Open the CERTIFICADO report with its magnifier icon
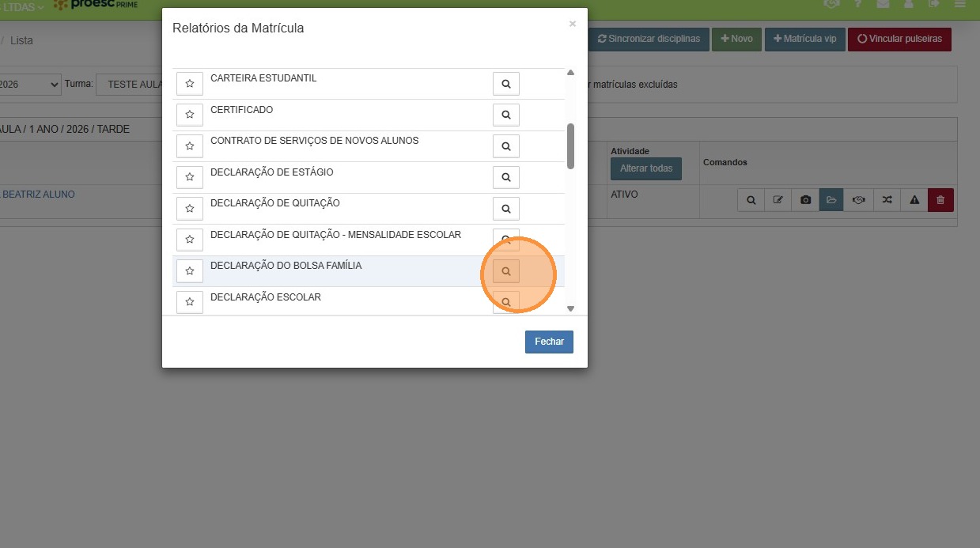The height and width of the screenshot is (548, 980). pos(506,115)
